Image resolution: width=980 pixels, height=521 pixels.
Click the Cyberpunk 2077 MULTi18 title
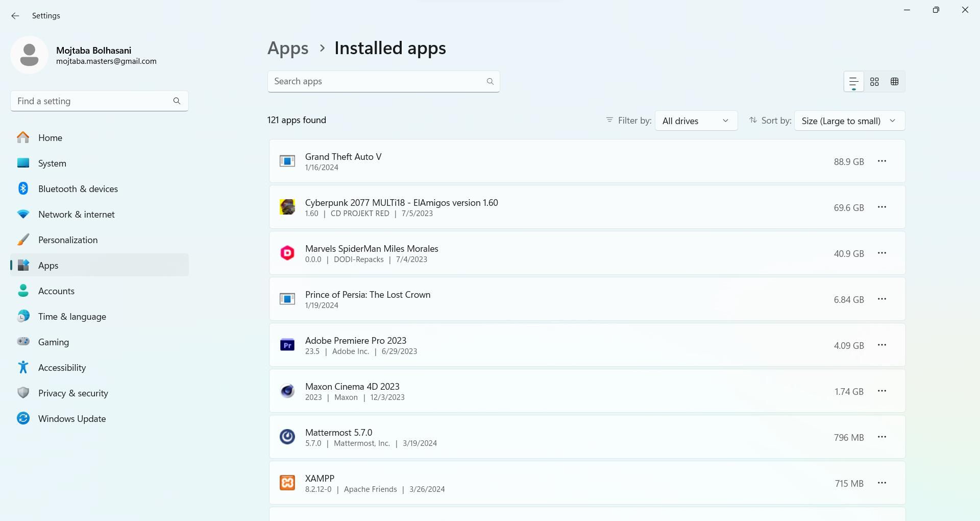coord(401,203)
